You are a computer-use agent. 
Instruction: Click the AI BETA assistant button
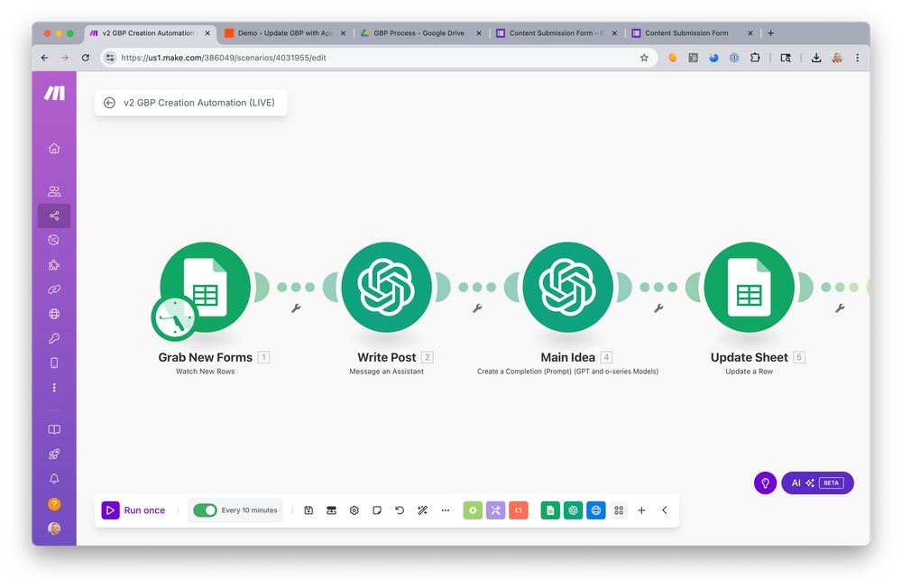pos(817,482)
